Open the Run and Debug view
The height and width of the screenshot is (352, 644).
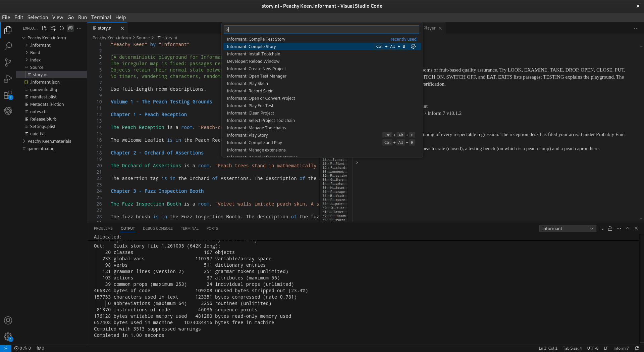coord(8,79)
